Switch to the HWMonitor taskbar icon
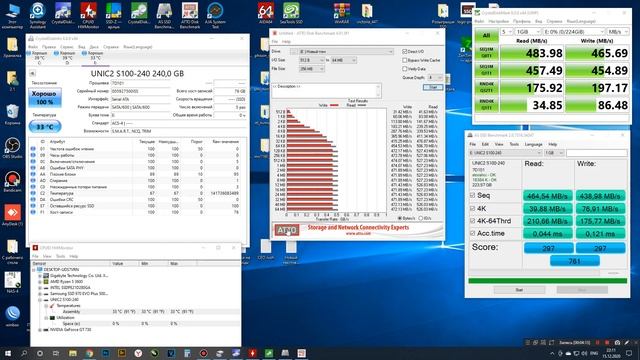This screenshot has height=360, width=640. 252,353
